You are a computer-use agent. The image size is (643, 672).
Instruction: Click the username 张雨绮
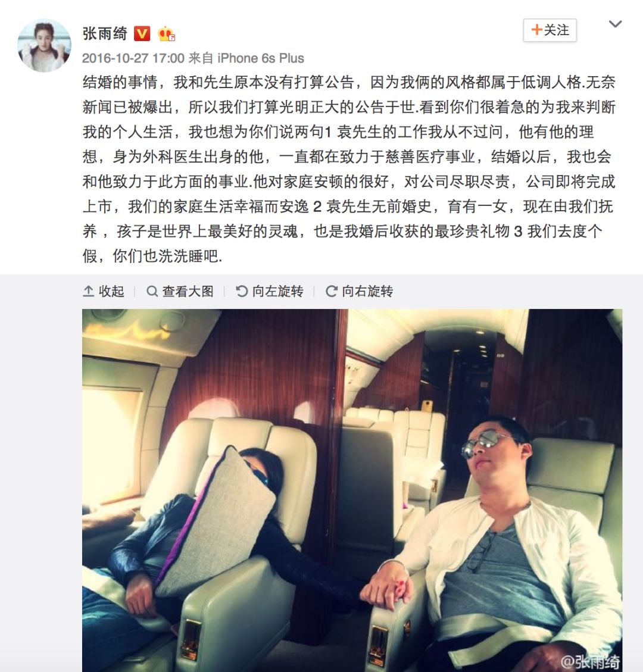coord(105,33)
